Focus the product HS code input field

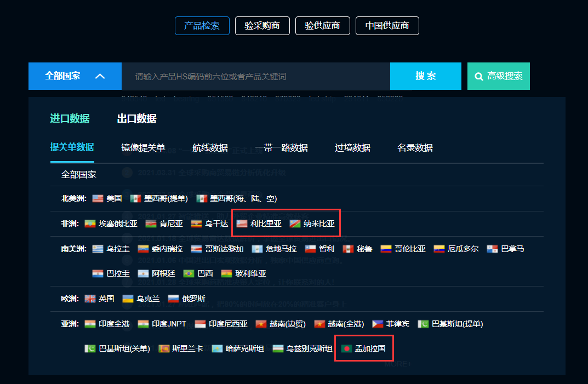[x=256, y=77]
